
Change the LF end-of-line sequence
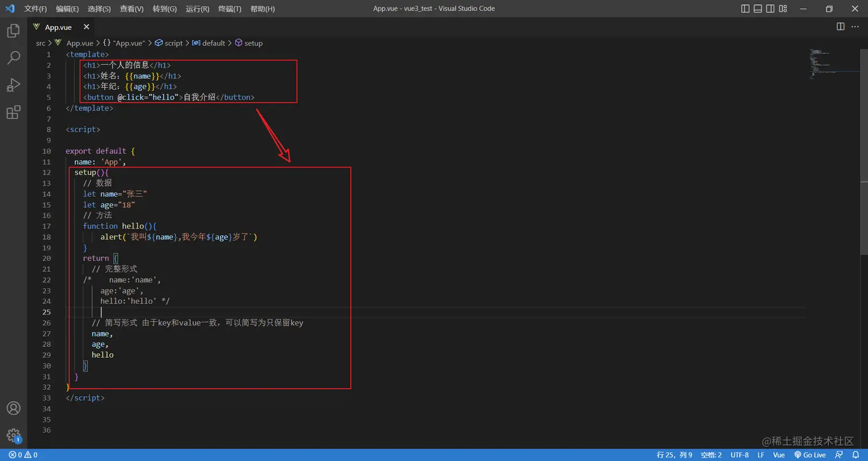(761, 455)
